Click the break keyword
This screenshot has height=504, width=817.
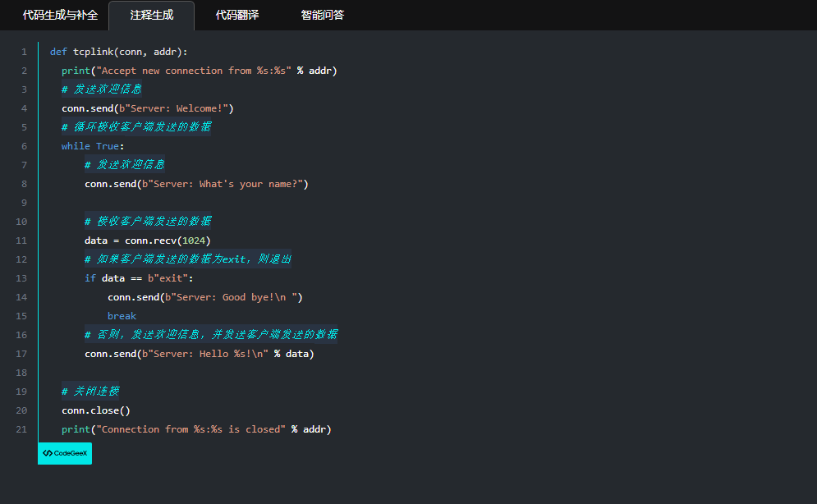(122, 316)
